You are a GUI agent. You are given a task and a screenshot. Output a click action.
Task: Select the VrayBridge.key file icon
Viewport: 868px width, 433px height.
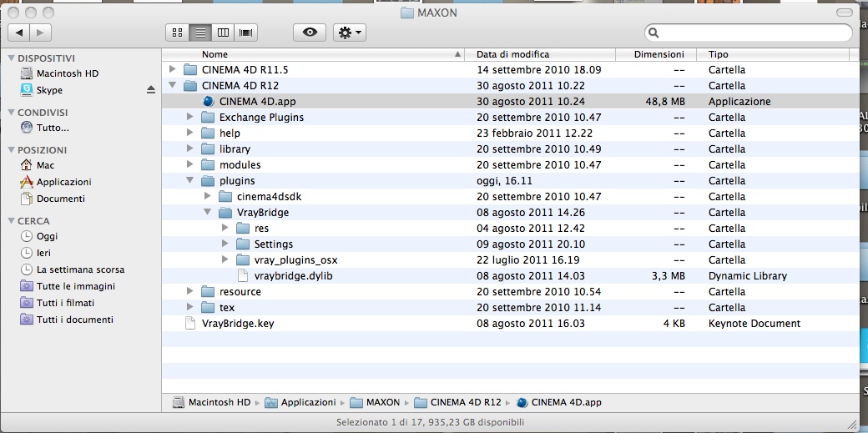(x=190, y=323)
